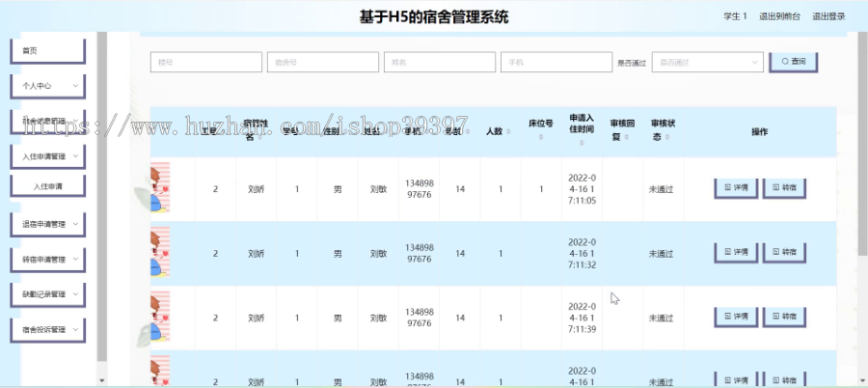Sort by the 床位号 column sort icon

(541, 136)
